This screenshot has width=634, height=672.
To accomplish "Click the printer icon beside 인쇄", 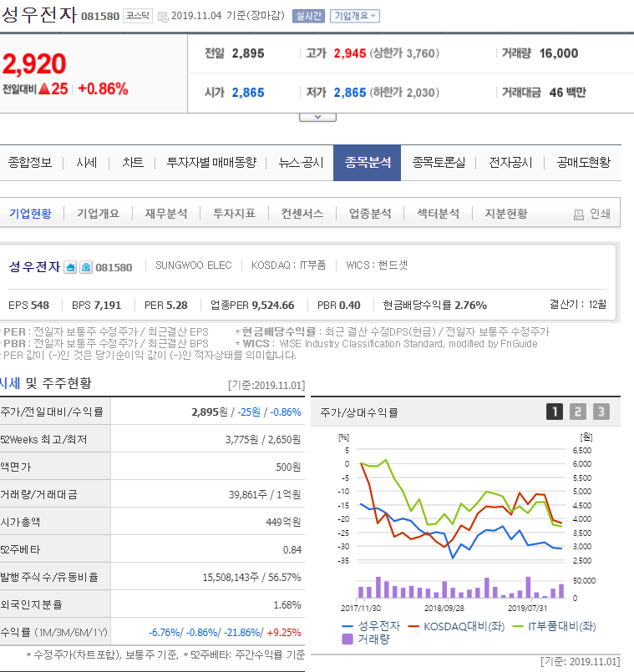I will 579,215.
